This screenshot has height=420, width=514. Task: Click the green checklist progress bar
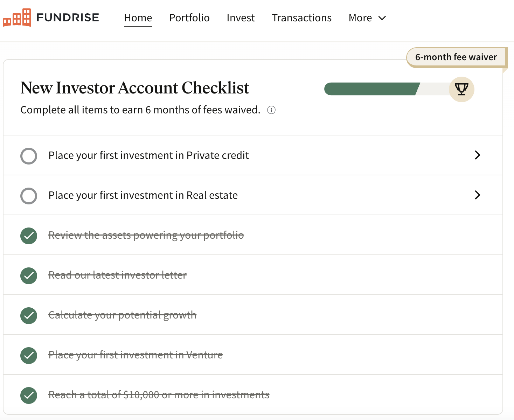pos(371,89)
